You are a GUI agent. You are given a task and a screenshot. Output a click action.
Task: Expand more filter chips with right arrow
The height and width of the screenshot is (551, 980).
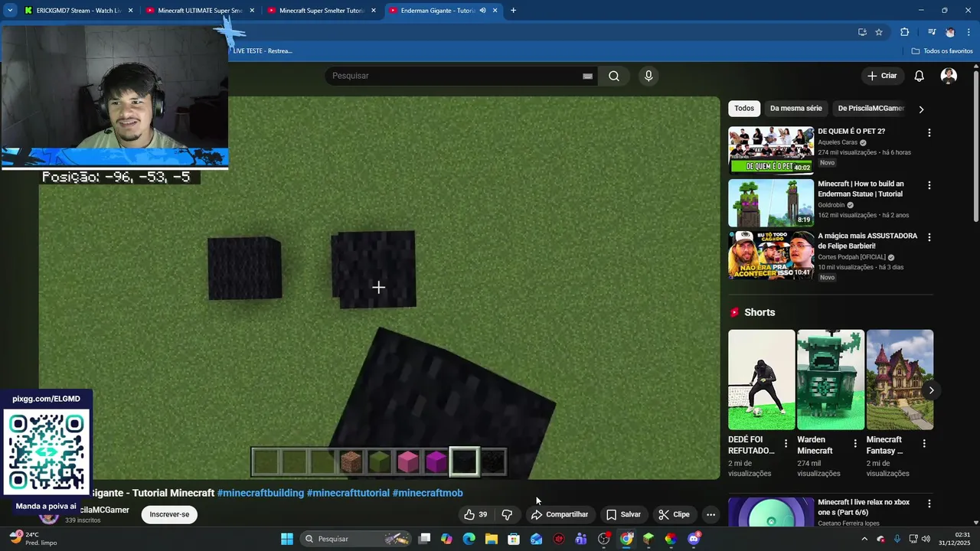click(921, 109)
